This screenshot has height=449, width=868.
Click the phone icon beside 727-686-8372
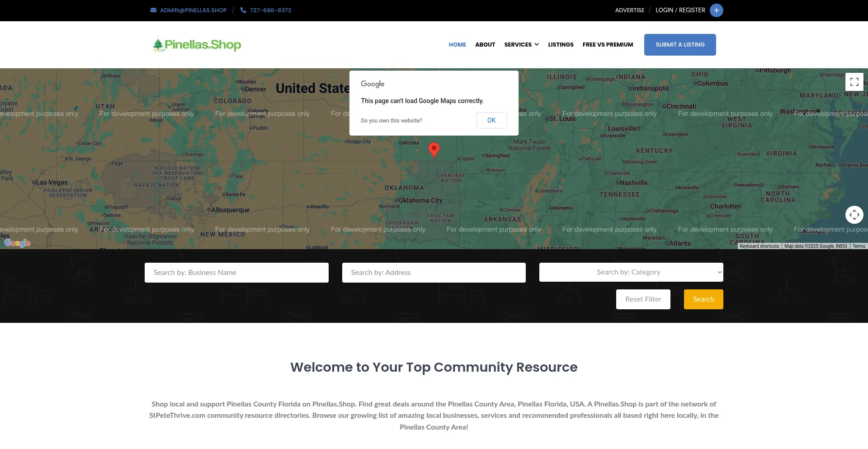[x=243, y=10]
